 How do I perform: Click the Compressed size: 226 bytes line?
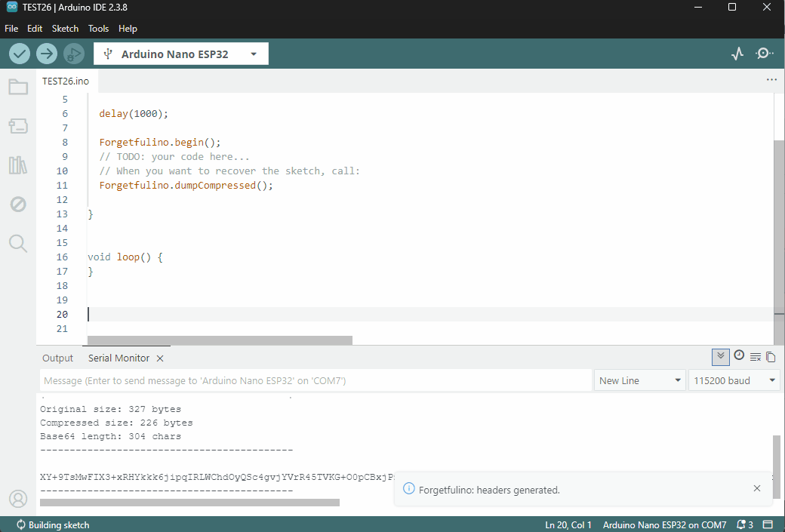coord(116,423)
